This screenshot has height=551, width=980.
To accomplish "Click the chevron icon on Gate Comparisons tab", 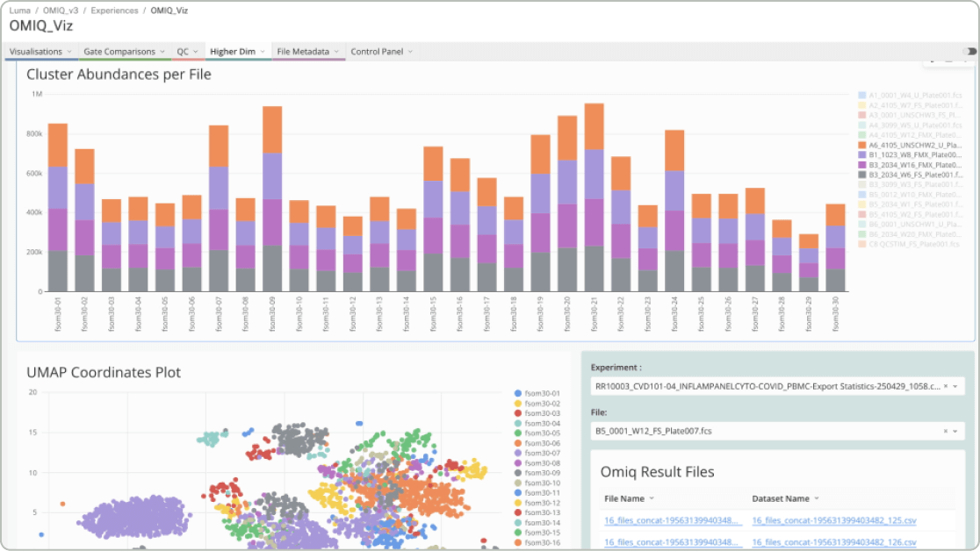I will (x=162, y=52).
